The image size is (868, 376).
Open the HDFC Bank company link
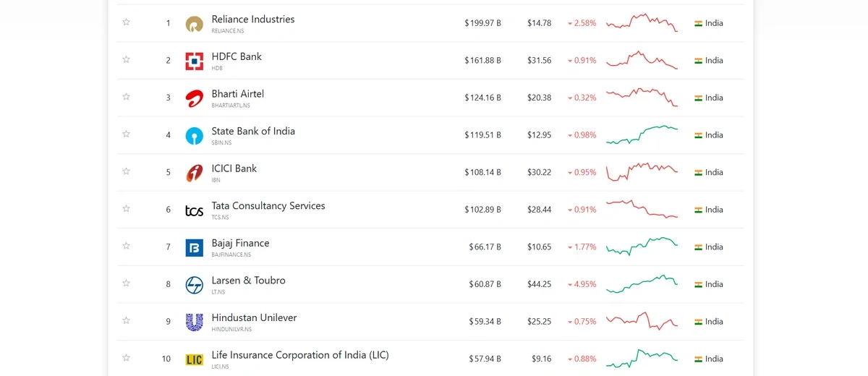237,56
